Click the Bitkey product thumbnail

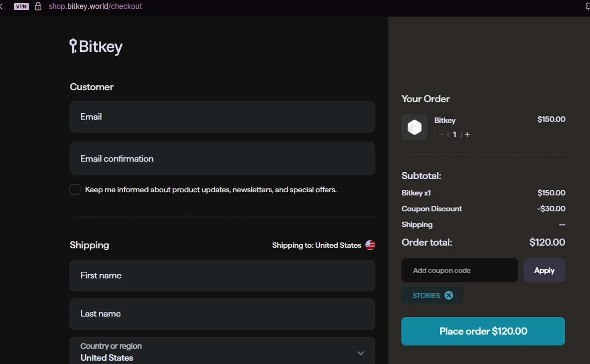point(415,127)
